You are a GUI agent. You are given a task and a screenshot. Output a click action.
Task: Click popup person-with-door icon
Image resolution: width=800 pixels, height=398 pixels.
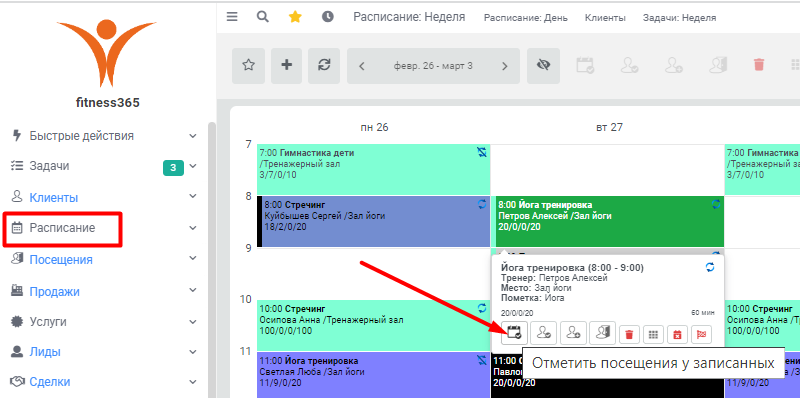click(603, 333)
